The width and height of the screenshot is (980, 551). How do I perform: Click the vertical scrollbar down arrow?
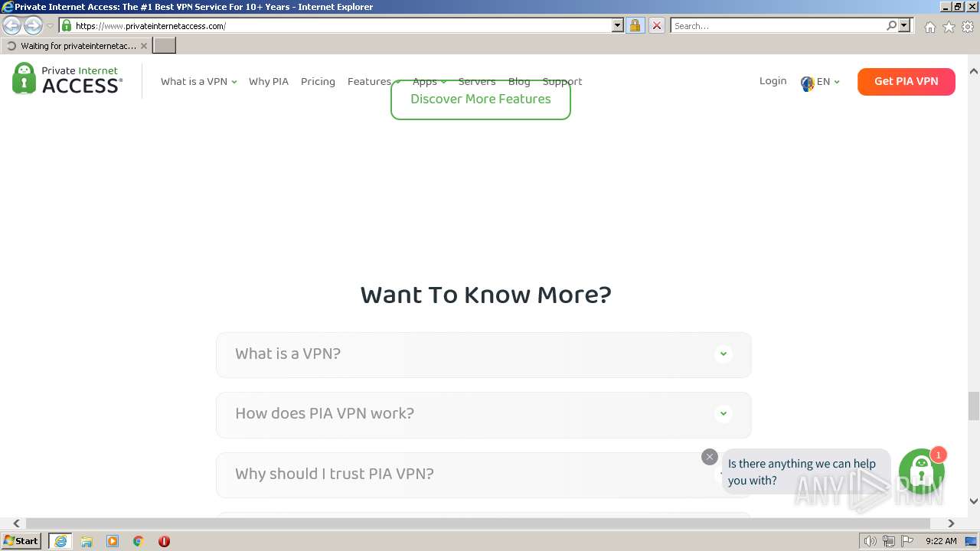coord(974,501)
